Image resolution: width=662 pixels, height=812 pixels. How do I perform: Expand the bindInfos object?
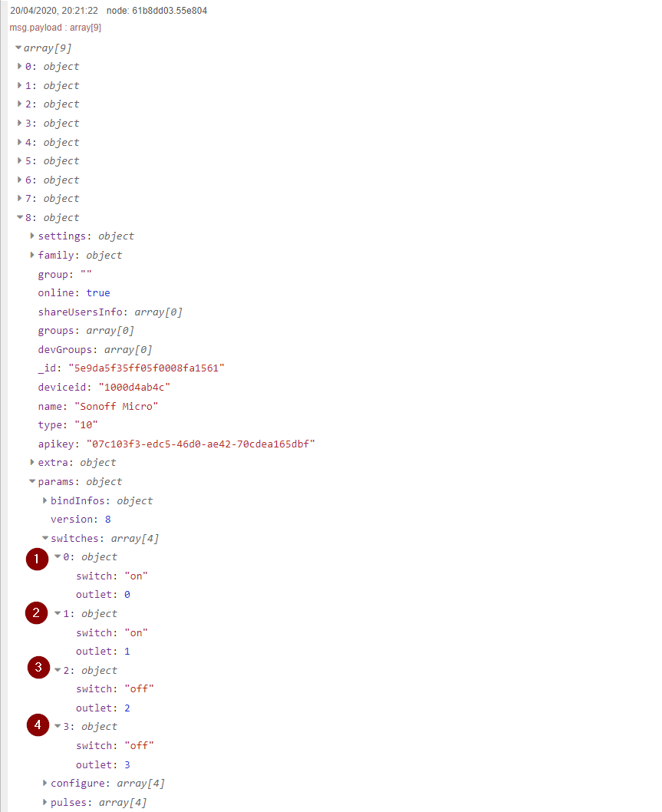pyautogui.click(x=44, y=500)
